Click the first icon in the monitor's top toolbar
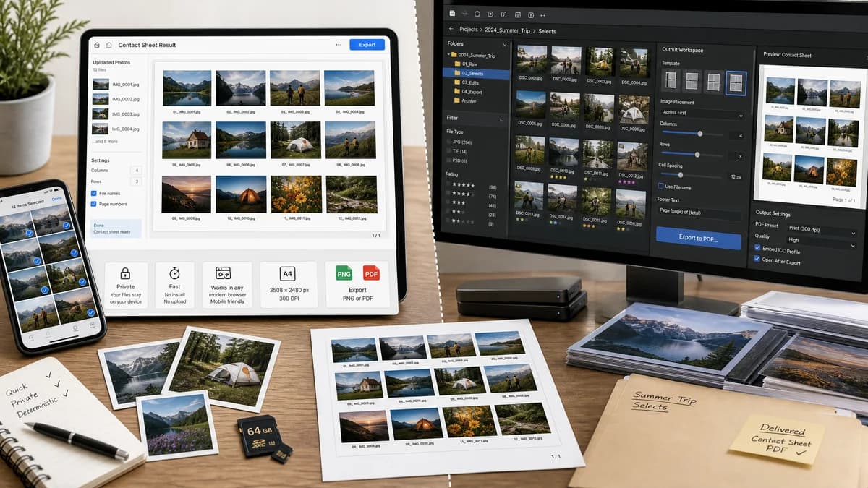Viewport: 868px width, 488px height. click(x=452, y=14)
